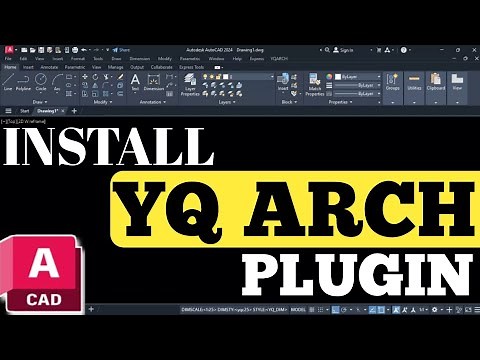The height and width of the screenshot is (360, 480).
Task: Click the Table icon in Annotation panel
Action: coord(169,94)
